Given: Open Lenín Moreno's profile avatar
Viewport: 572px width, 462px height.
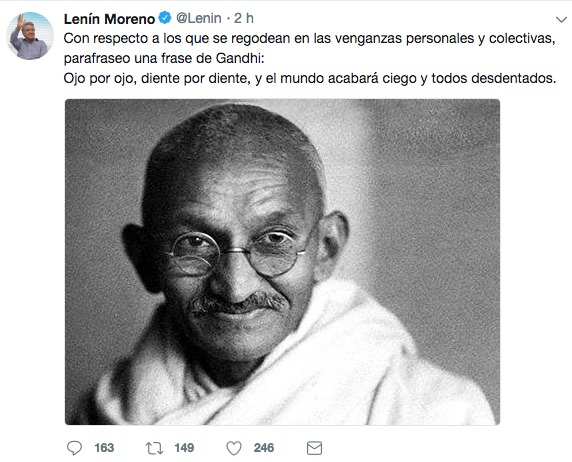Looking at the screenshot, I should [30, 36].
